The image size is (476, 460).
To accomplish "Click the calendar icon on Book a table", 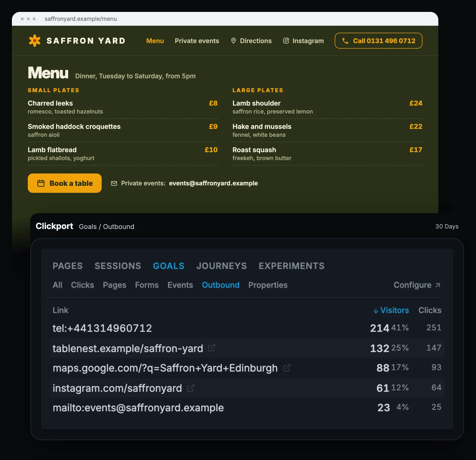I will click(41, 183).
